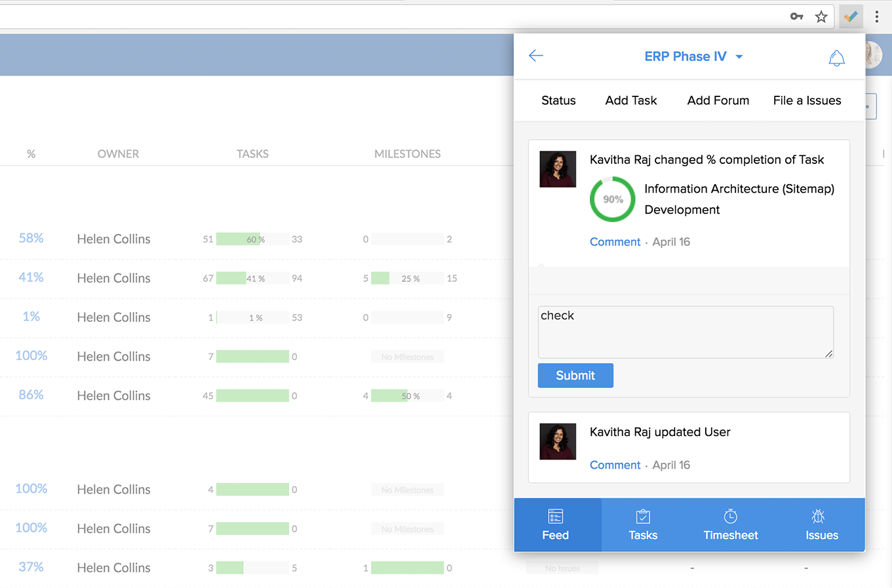This screenshot has height=588, width=892.
Task: Click the Zoho Projects extension icon
Action: coord(850,16)
